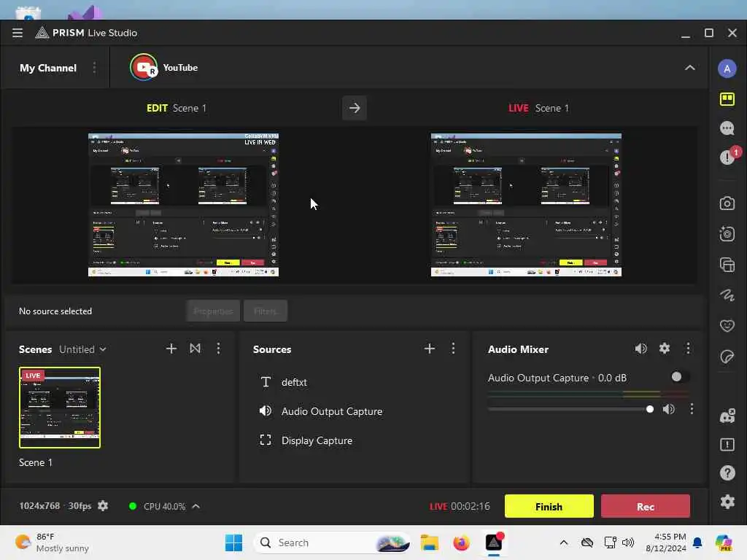Open the help question mark icon
747x560 pixels.
[x=727, y=472]
